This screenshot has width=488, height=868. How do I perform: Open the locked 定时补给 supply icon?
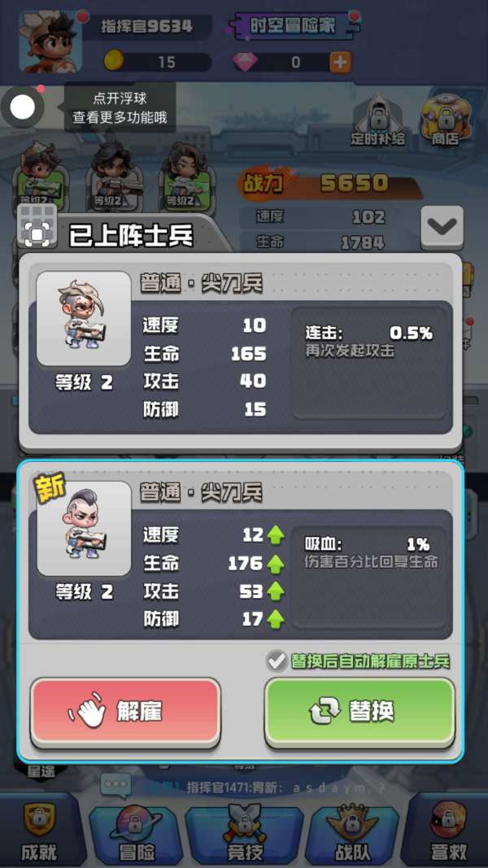tap(378, 120)
